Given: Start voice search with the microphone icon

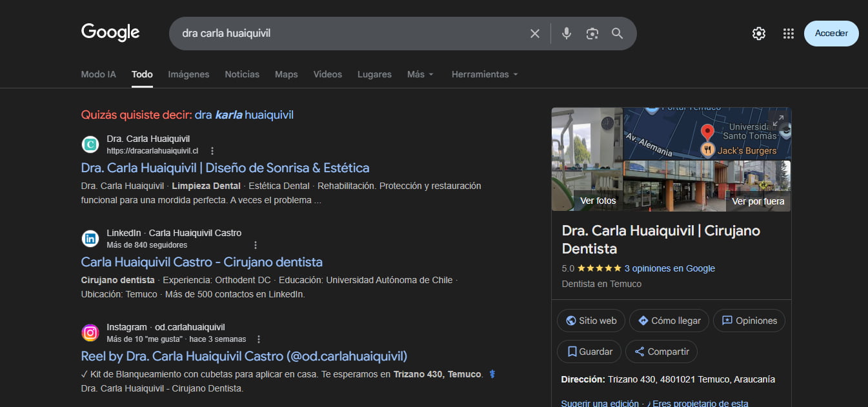Looking at the screenshot, I should 566,34.
